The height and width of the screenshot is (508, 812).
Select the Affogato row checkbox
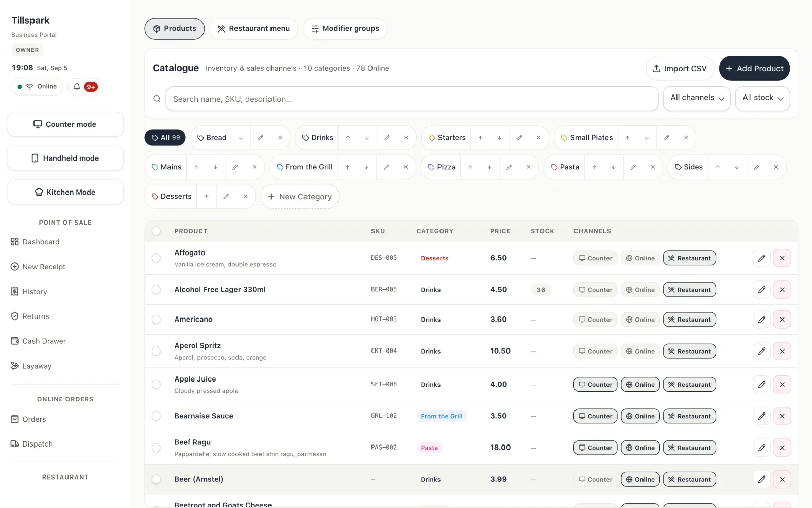tap(156, 258)
